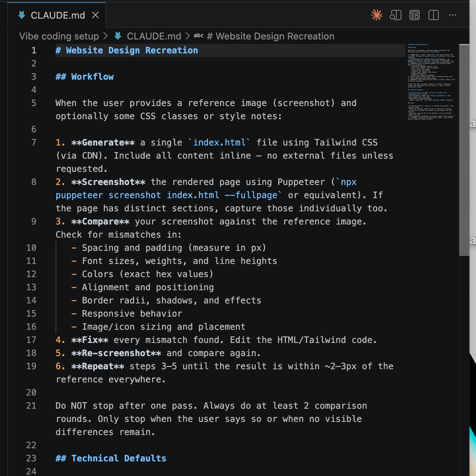476x476 pixels.
Task: Click line number 21 in the gutter
Action: pos(31,406)
